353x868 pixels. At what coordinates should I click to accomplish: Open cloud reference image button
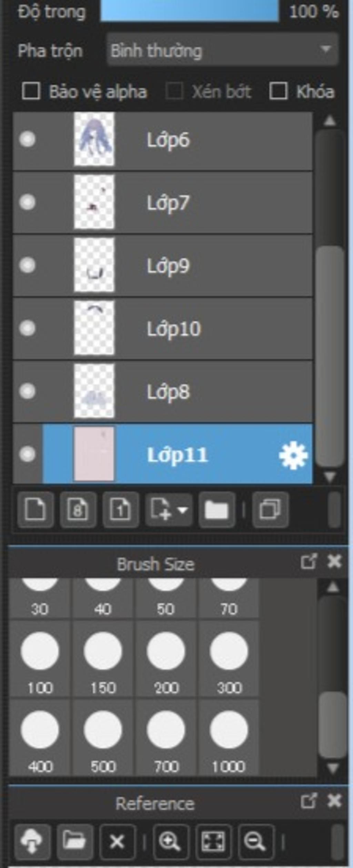(32, 841)
